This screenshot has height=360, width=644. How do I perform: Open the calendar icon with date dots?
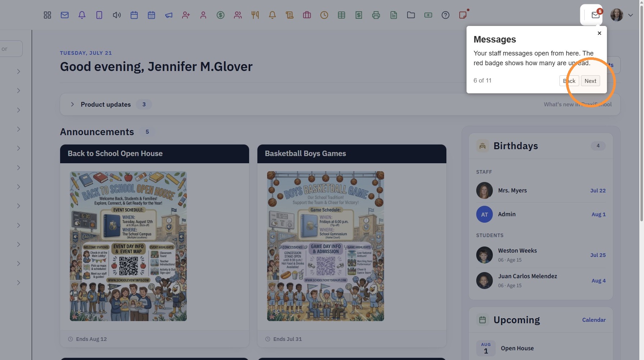click(152, 15)
